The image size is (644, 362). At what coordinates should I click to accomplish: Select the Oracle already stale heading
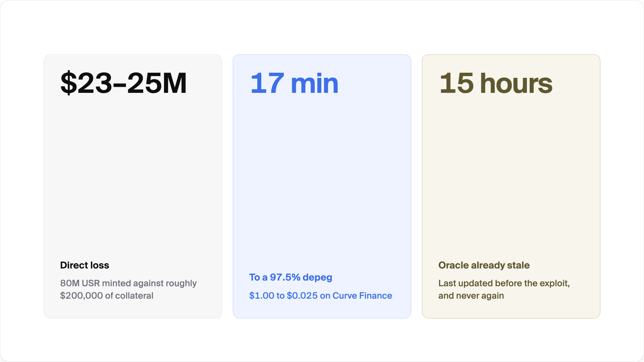click(x=484, y=265)
